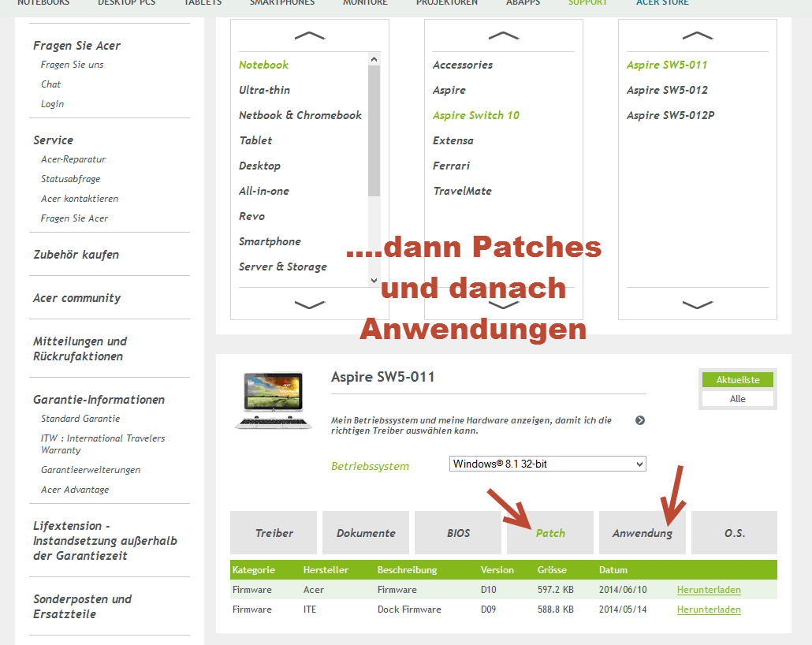Switch to the BIOS tab
Viewport: 812px width, 645px height.
(458, 532)
